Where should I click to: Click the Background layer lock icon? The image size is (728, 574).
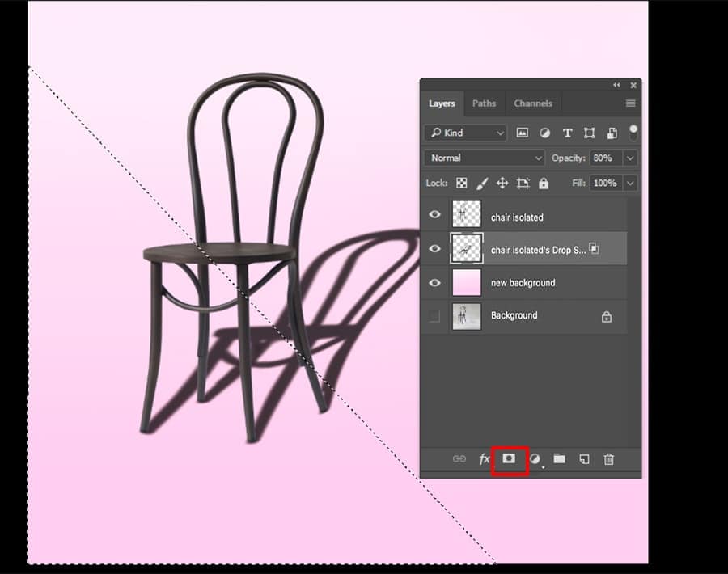(607, 316)
